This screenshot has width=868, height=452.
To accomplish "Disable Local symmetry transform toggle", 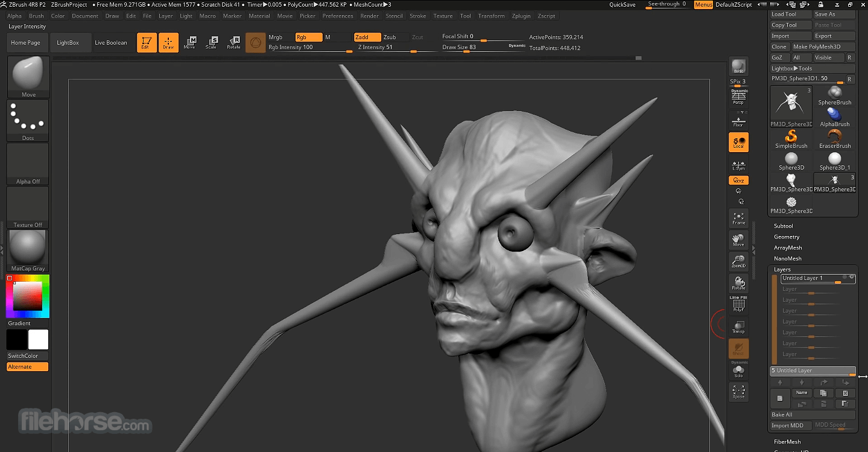I will 738,142.
